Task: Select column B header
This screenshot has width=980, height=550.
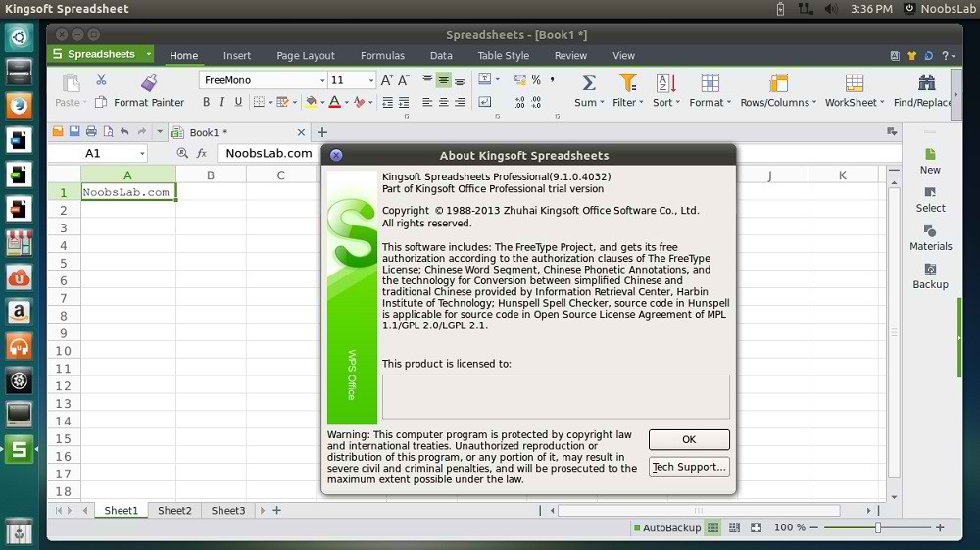Action: coord(211,175)
